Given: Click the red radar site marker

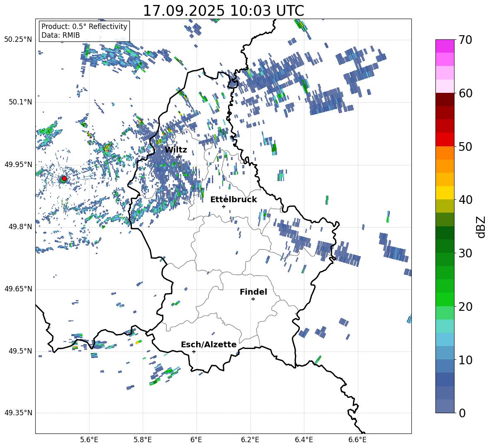Looking at the screenshot, I should 64,178.
